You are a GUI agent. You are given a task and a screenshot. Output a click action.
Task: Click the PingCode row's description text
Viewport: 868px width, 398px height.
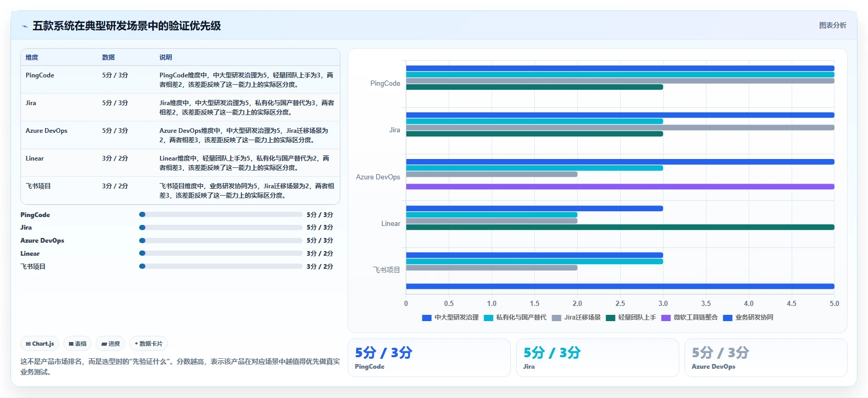247,80
